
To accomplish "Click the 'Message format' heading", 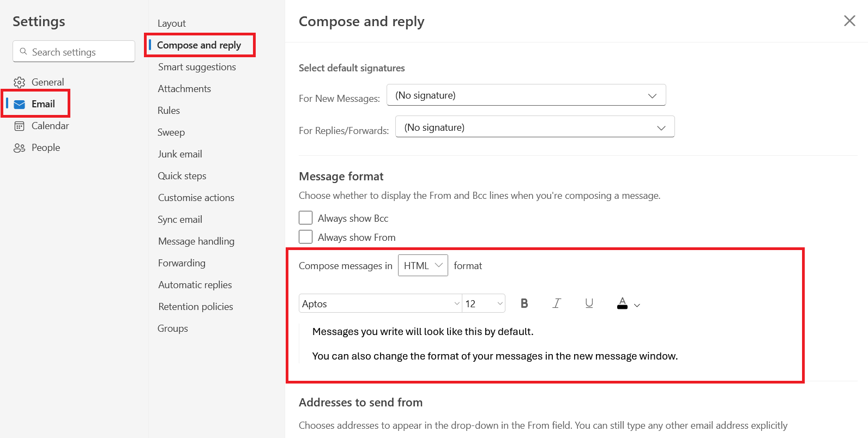I will tap(341, 177).
